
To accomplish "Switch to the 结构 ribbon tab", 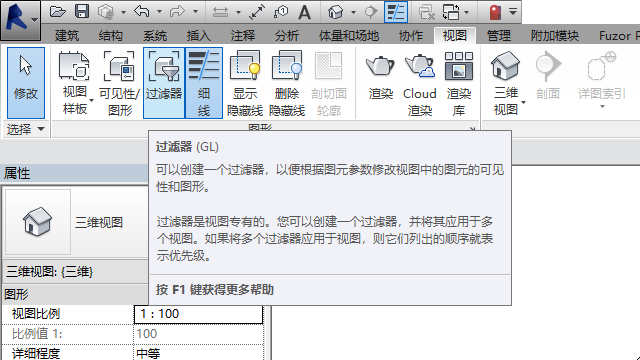I will click(111, 36).
